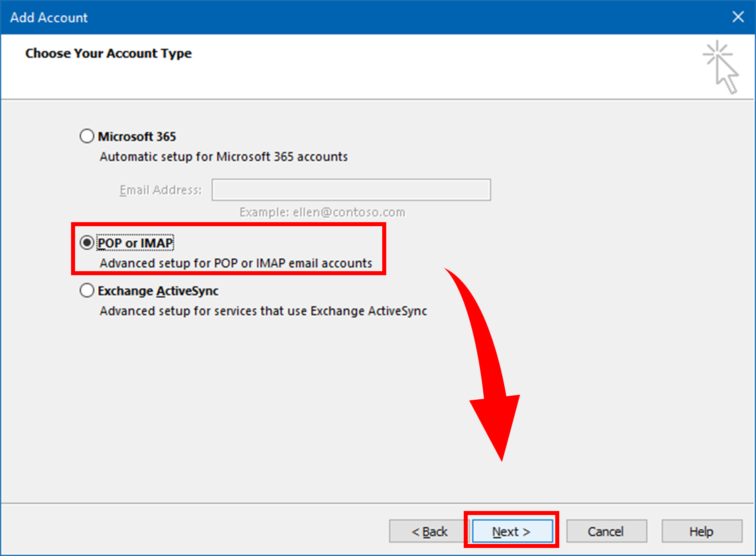Click 'Automatic setup for Microsoft 365 accounts' text

pyautogui.click(x=224, y=157)
